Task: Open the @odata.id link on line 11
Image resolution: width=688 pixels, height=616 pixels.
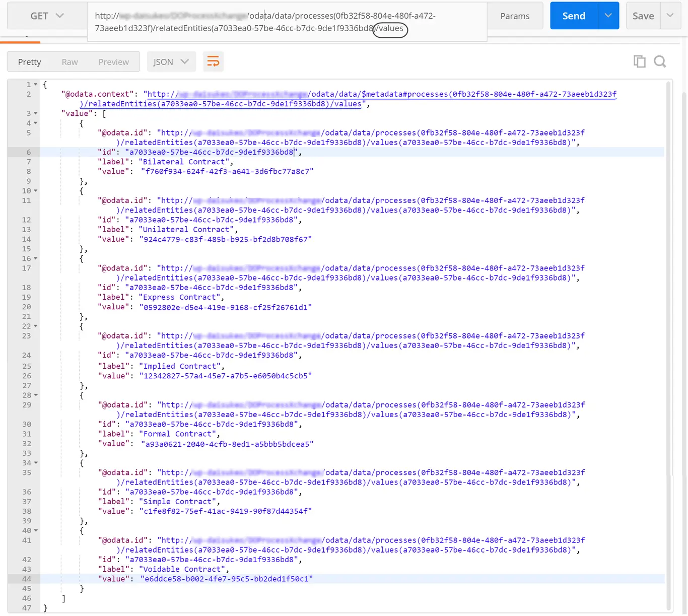Action: [x=350, y=205]
